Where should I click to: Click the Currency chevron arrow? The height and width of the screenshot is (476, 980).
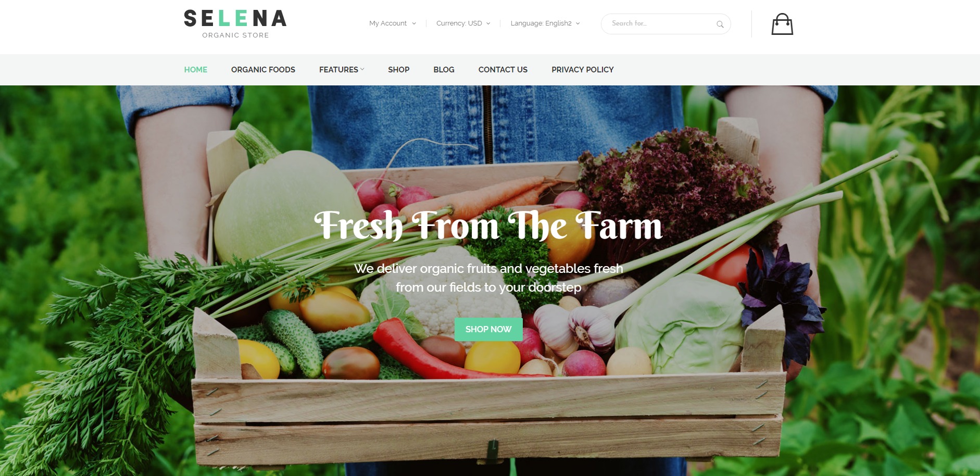(x=488, y=23)
